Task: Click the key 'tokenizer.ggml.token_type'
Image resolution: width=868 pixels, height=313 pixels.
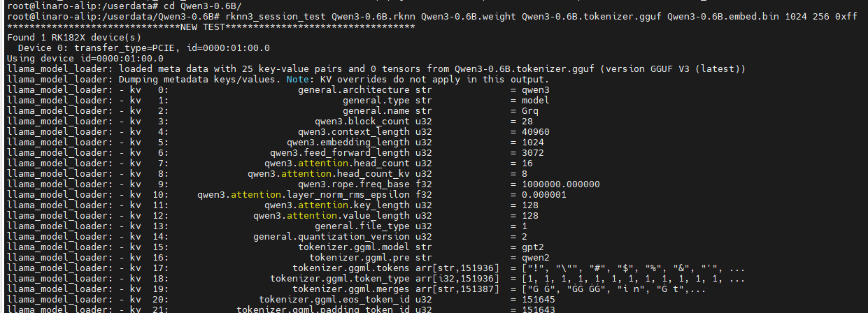Action: click(x=340, y=278)
